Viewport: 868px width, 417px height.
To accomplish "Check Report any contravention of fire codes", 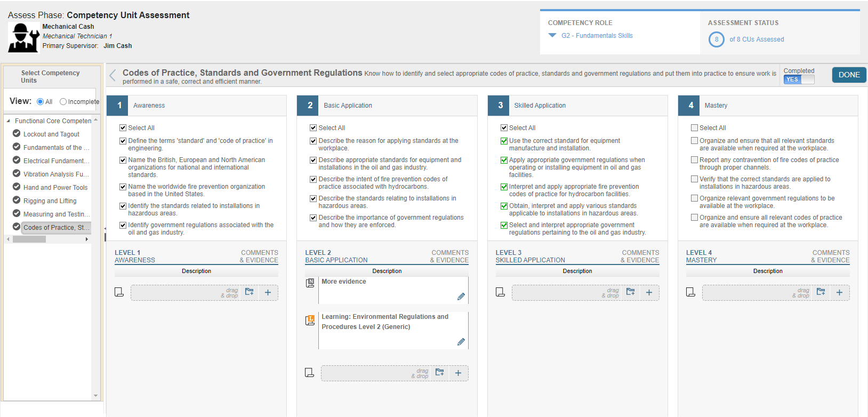I will pyautogui.click(x=694, y=160).
